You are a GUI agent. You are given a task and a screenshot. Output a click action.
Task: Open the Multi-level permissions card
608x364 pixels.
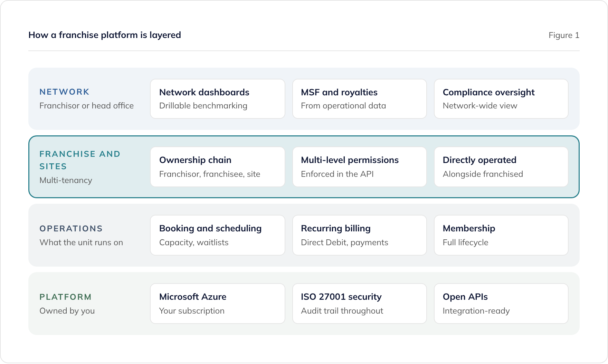360,167
